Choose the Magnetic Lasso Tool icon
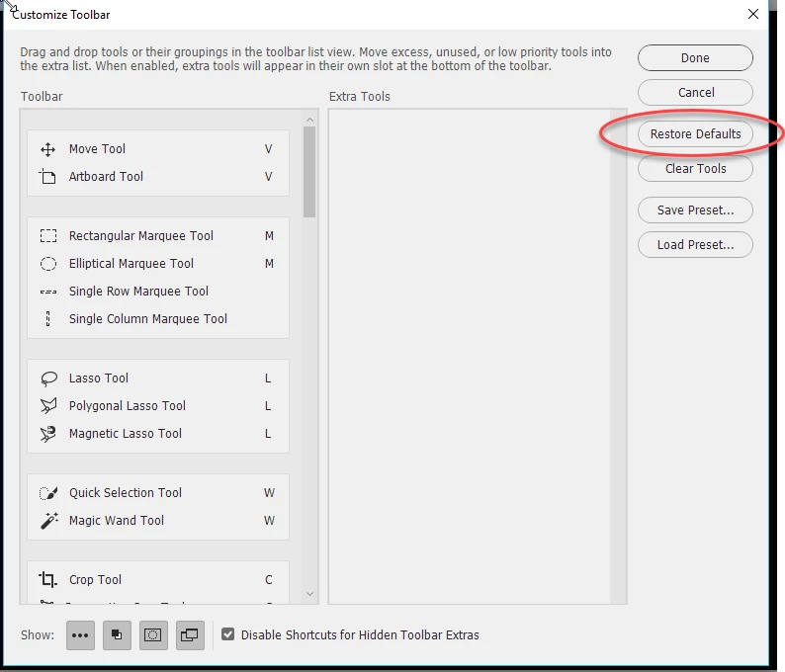 coord(48,434)
